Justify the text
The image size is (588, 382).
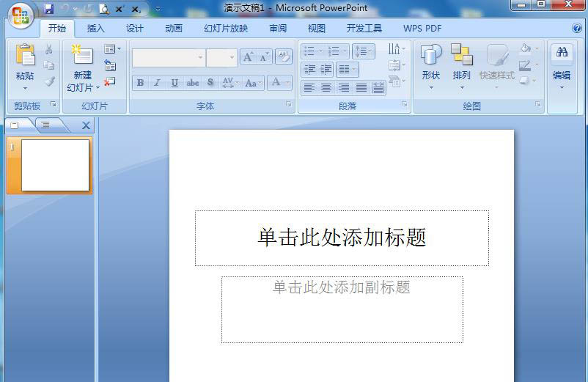(361, 88)
